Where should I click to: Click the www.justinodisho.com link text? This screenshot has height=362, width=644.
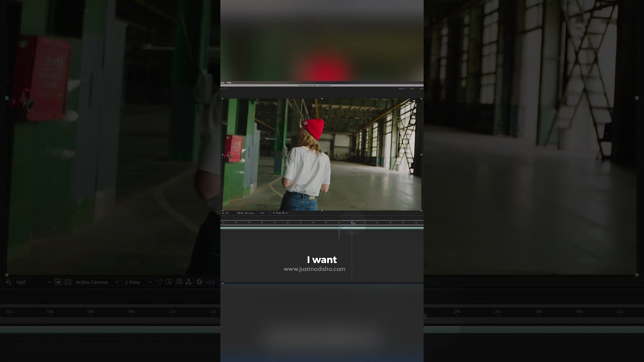pos(314,269)
